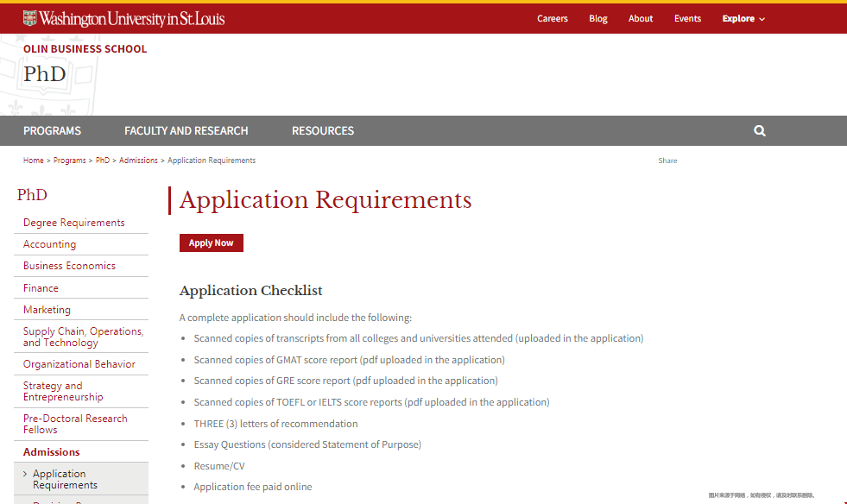This screenshot has width=847, height=504.
Task: Open Organizational Behavior in the sidebar
Action: [x=79, y=364]
